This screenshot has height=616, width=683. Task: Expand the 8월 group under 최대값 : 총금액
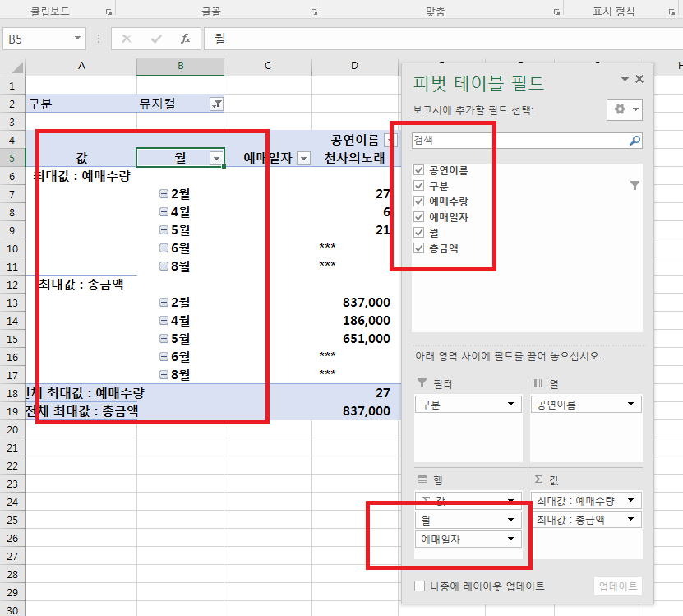point(164,374)
